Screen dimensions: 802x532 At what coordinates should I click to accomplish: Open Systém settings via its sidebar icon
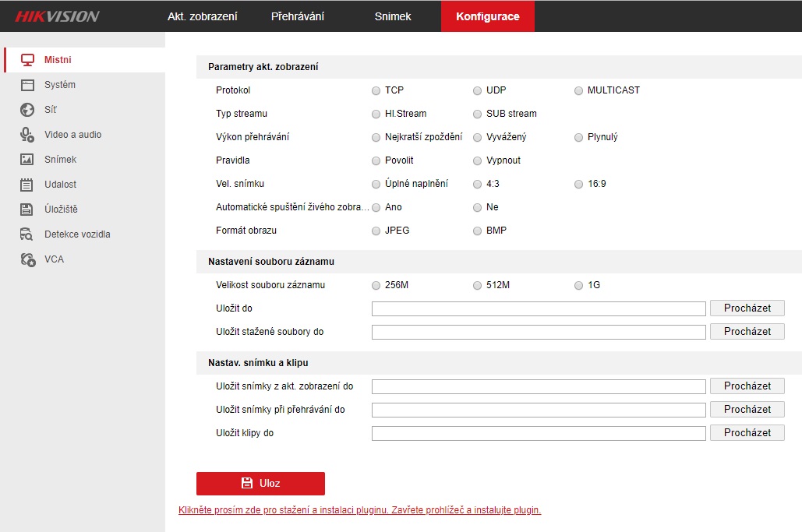[27, 85]
